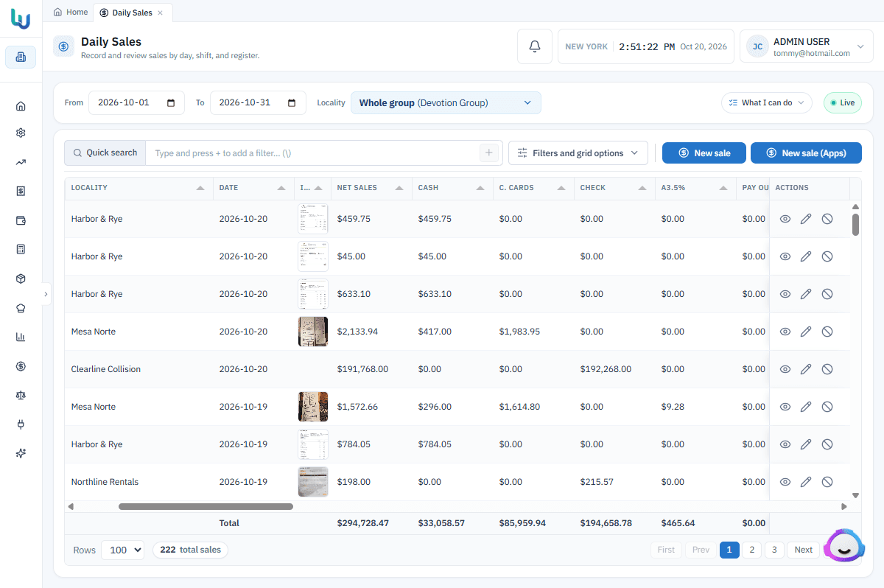Screen dimensions: 884x588
Task: Change the Rows per page selector
Action: pos(122,550)
